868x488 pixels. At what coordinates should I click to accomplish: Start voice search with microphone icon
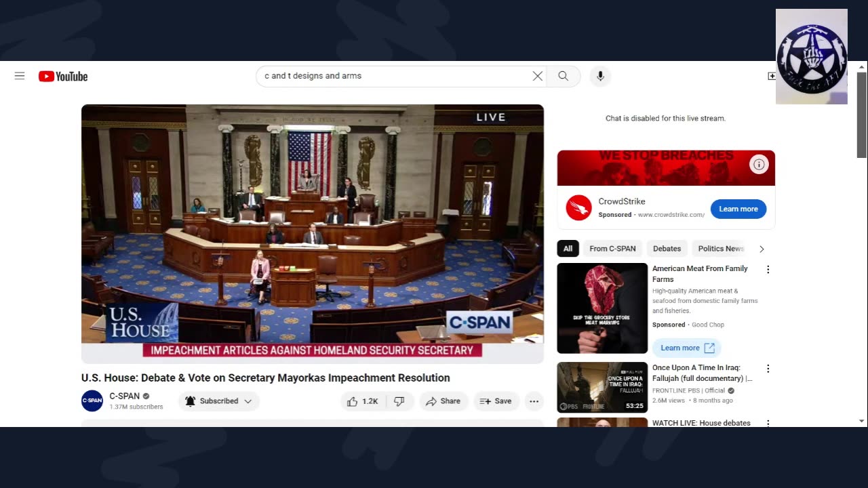click(x=600, y=76)
